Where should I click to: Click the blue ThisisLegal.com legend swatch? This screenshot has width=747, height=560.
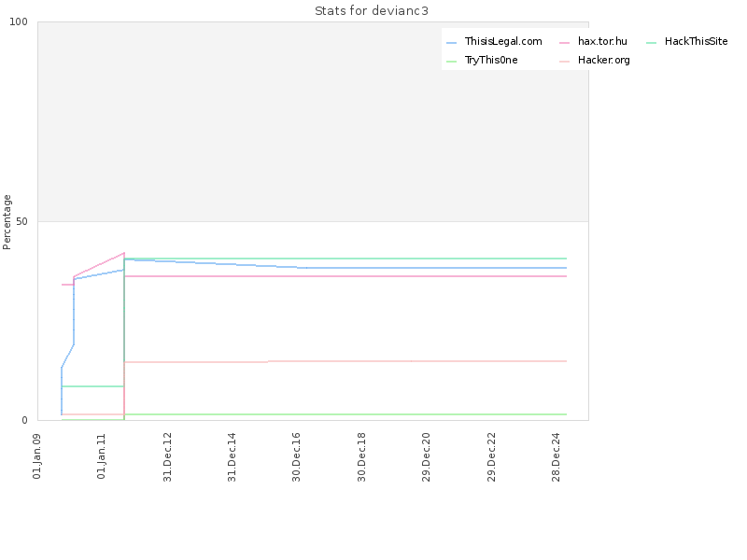pos(452,43)
